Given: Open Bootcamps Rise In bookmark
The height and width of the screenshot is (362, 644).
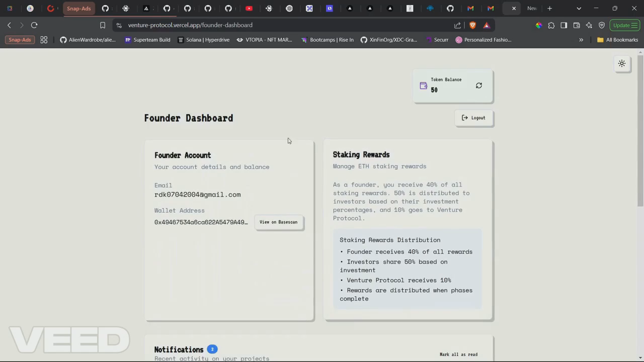Looking at the screenshot, I should click(327, 40).
